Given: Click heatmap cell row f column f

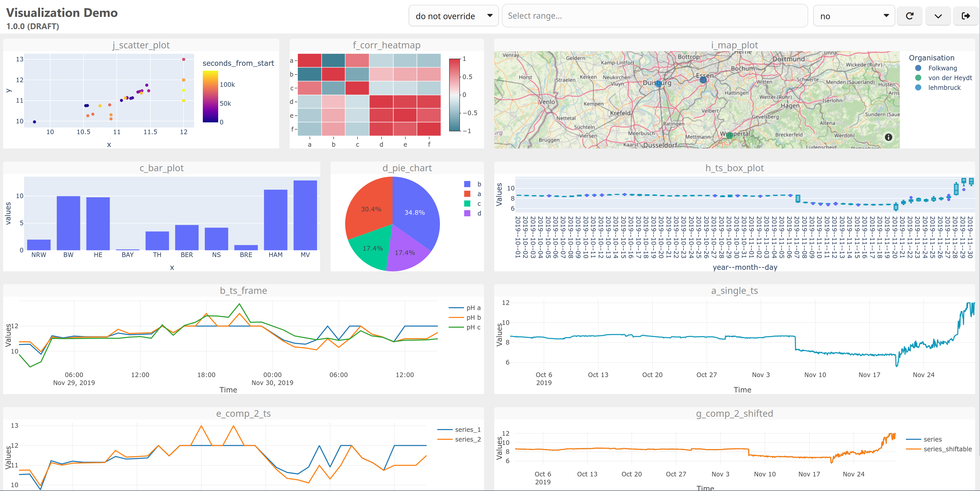Looking at the screenshot, I should 429,129.
